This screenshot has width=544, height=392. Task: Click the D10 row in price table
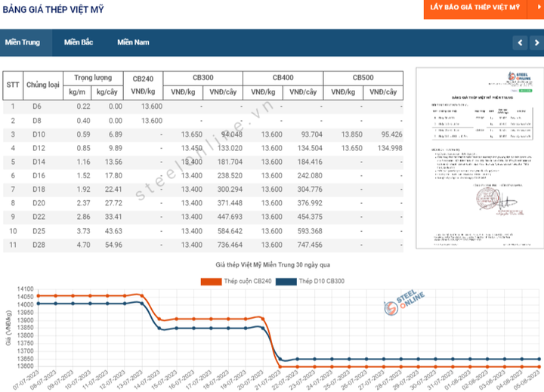[203, 134]
